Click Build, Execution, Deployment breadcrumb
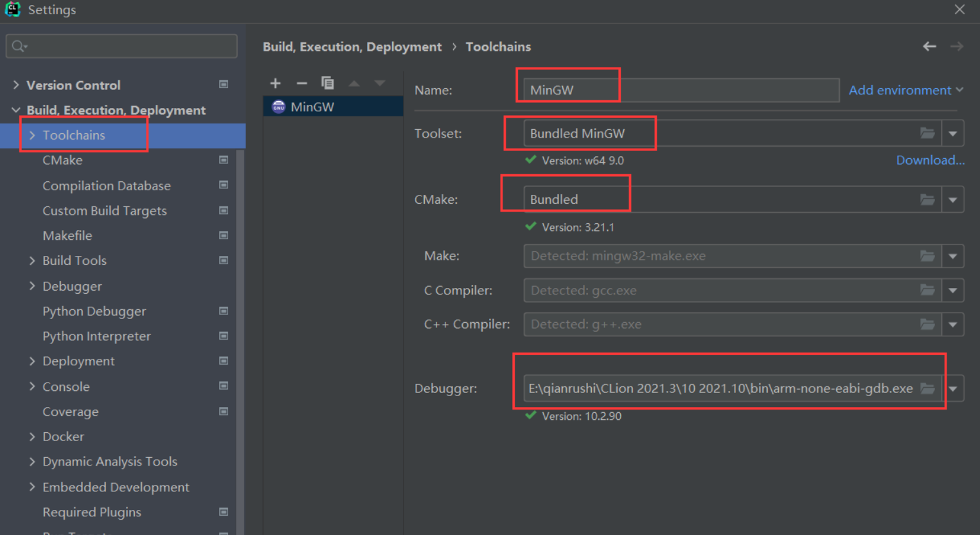 (x=352, y=46)
